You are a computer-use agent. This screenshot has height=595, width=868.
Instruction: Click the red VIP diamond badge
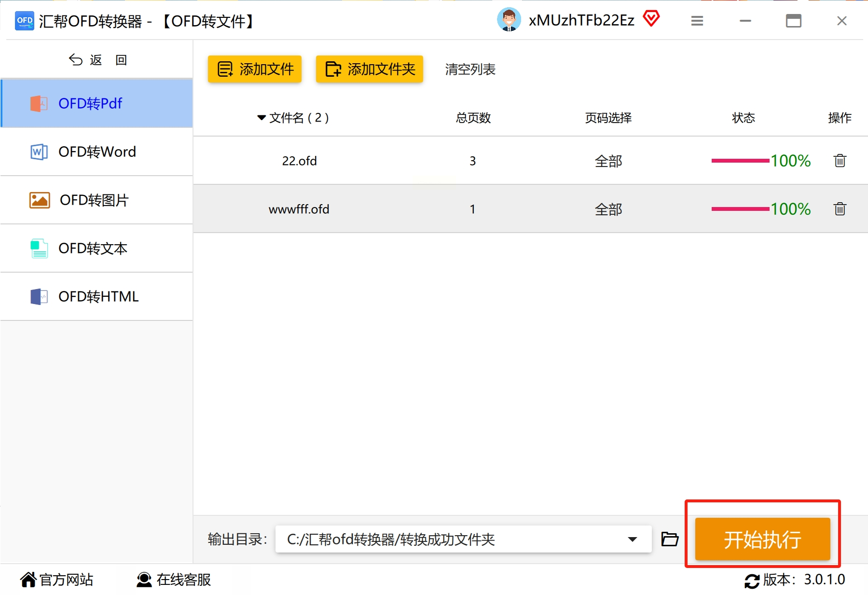pos(651,19)
